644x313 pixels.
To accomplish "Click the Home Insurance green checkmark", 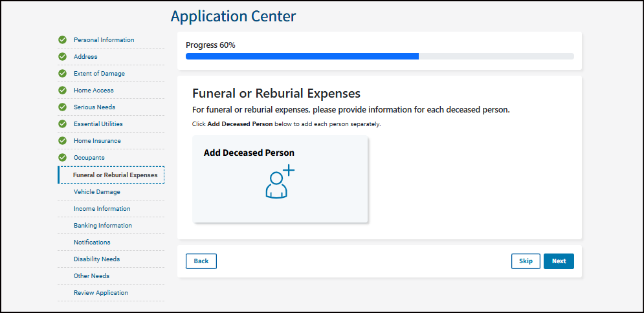I will 63,141.
